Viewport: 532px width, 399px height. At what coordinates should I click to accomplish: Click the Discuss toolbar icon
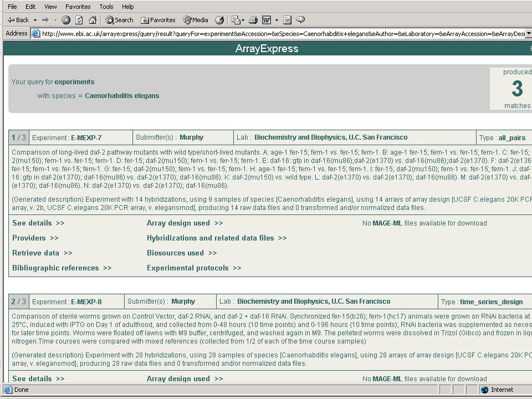[287, 20]
